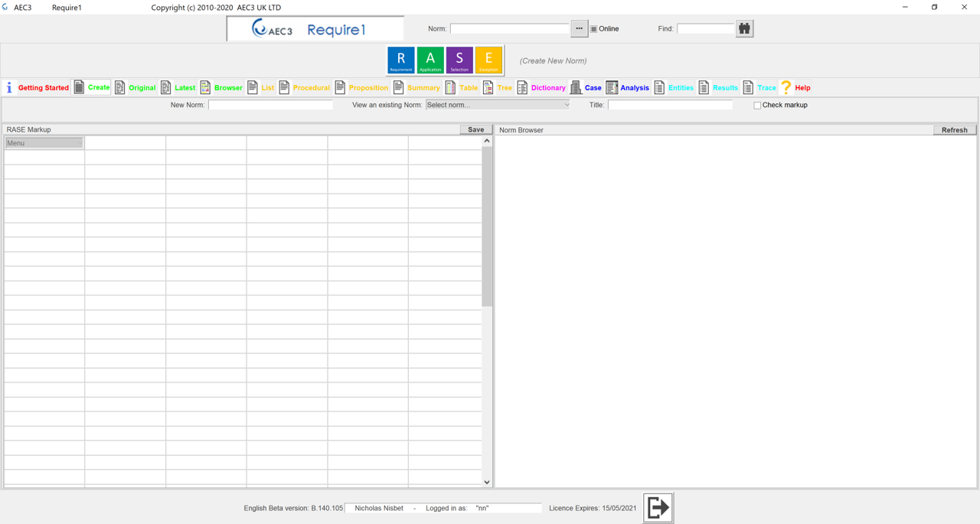Click the Browser page icon
This screenshot has height=524, width=980.
coord(205,88)
